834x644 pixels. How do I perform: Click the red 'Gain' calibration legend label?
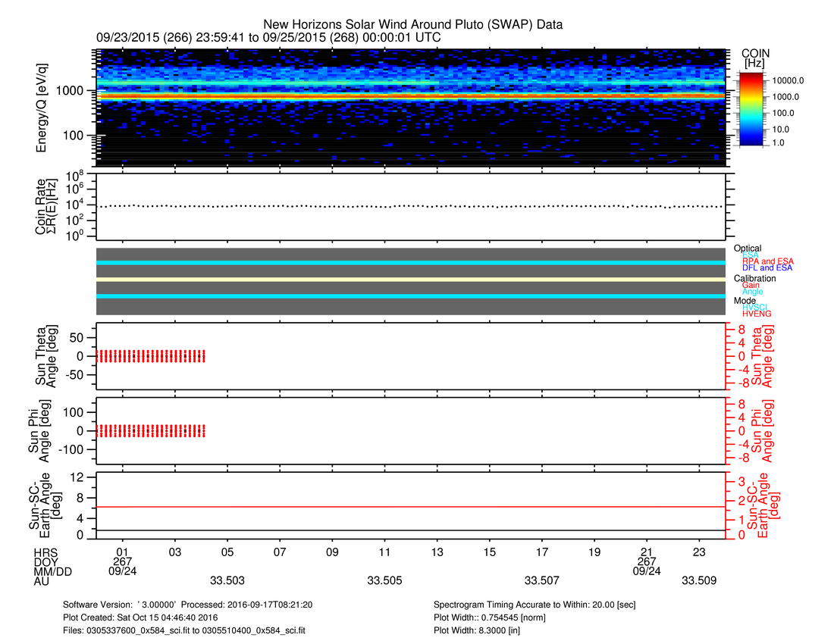pos(751,285)
